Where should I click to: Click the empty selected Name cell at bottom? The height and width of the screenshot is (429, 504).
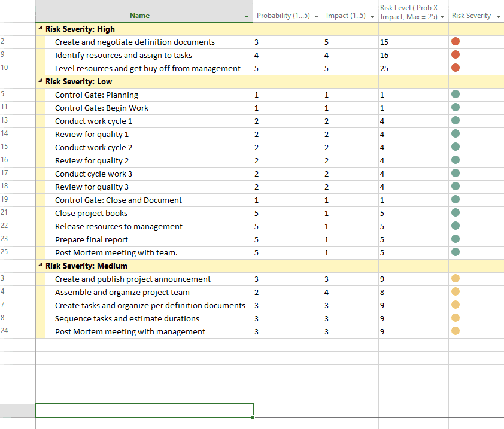(x=144, y=410)
